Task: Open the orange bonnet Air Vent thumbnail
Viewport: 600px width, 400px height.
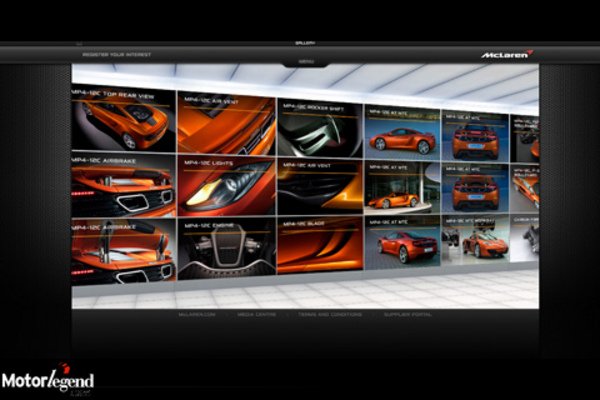Action: click(226, 124)
